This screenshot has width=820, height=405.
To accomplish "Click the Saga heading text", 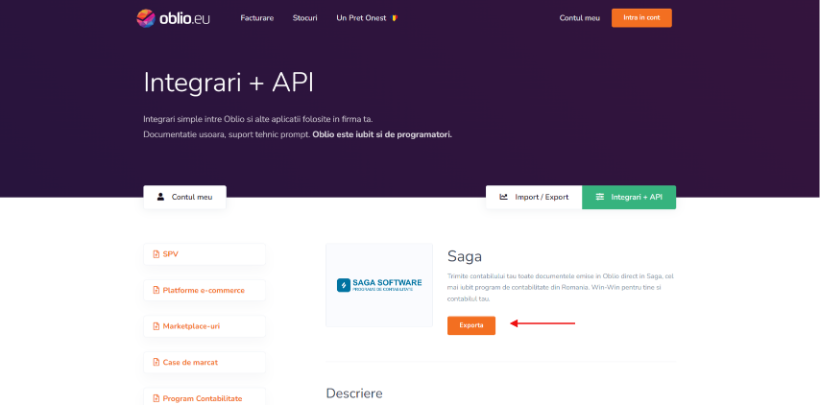I will tap(464, 256).
